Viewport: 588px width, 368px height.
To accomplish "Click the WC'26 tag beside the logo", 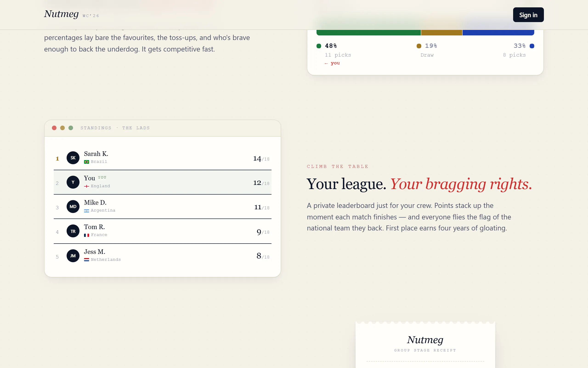I will click(x=91, y=16).
